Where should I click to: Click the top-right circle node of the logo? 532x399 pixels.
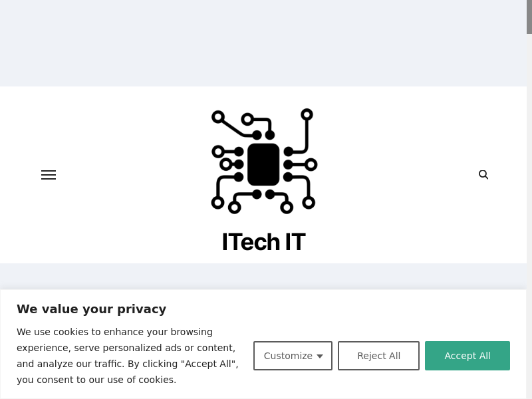point(307,115)
